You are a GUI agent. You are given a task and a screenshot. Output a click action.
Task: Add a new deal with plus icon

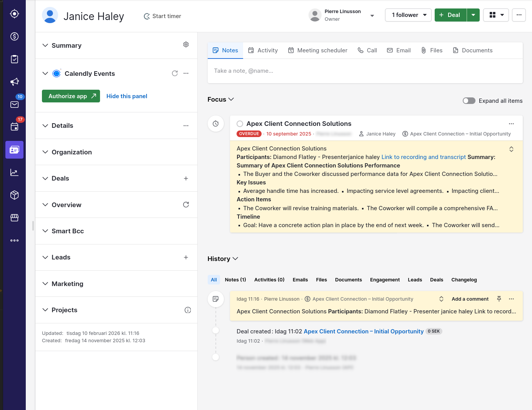(x=186, y=178)
